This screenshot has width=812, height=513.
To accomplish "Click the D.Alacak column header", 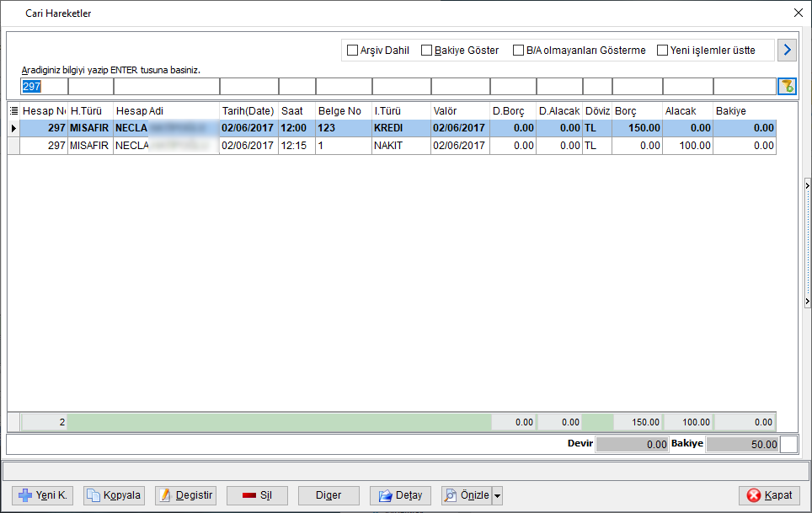I will point(559,111).
